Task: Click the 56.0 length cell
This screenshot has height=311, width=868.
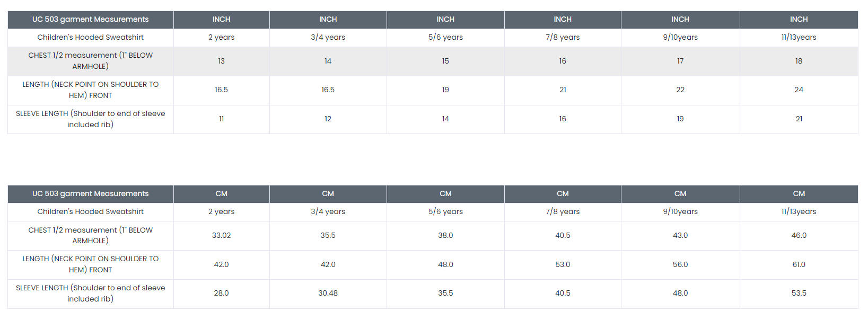Action: pyautogui.click(x=680, y=264)
